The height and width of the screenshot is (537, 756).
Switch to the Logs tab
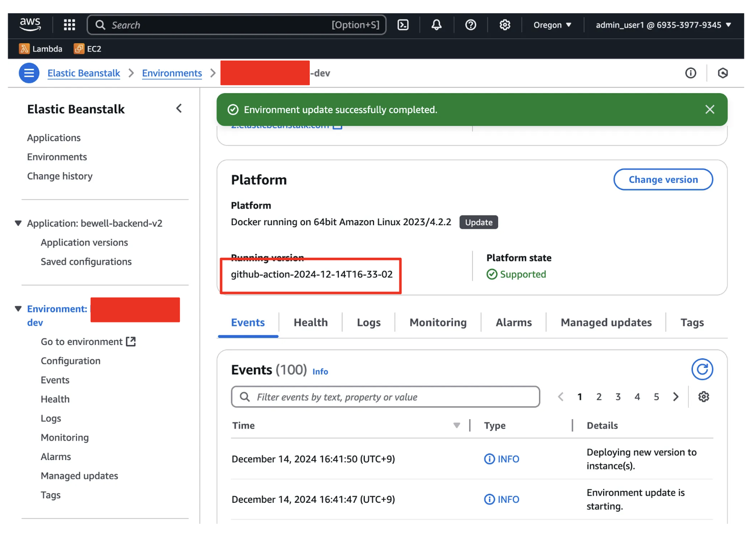[369, 323]
